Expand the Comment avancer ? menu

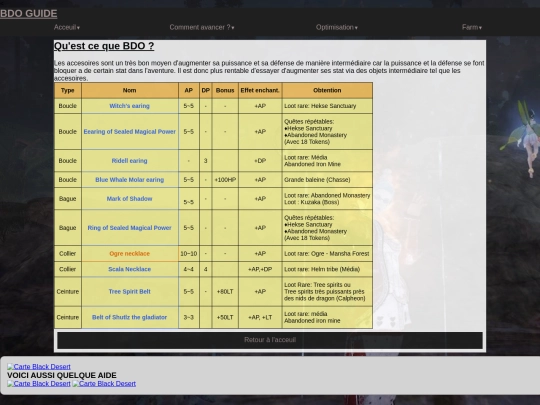click(202, 27)
